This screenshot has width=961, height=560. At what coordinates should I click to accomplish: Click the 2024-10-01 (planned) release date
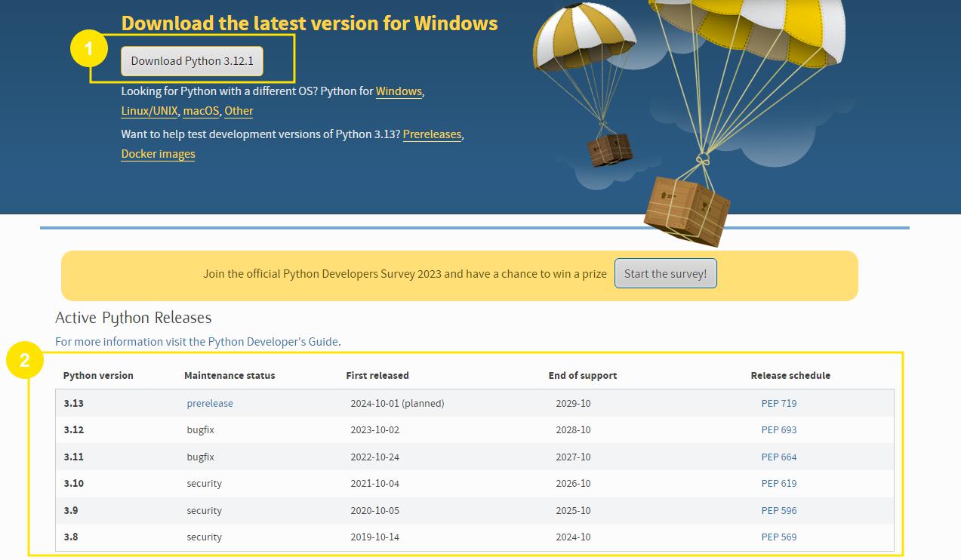coord(397,404)
